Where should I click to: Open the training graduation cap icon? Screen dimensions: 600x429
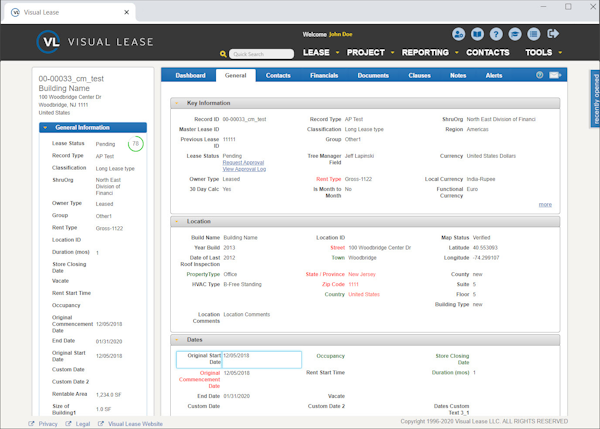[x=515, y=34]
